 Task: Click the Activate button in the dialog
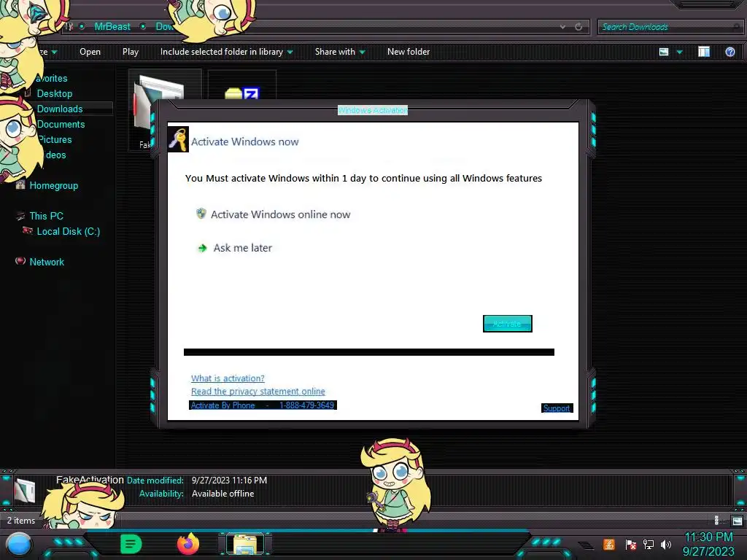tap(508, 324)
